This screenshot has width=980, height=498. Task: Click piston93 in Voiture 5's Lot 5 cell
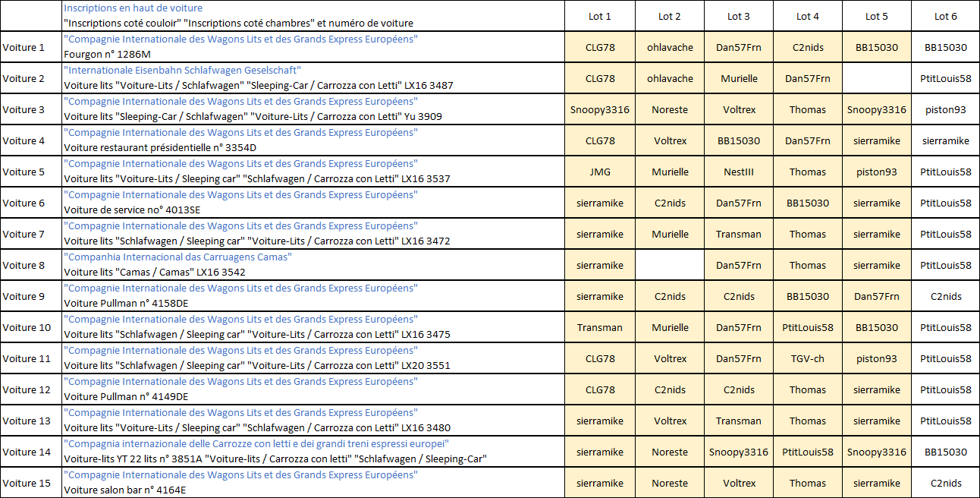[877, 172]
